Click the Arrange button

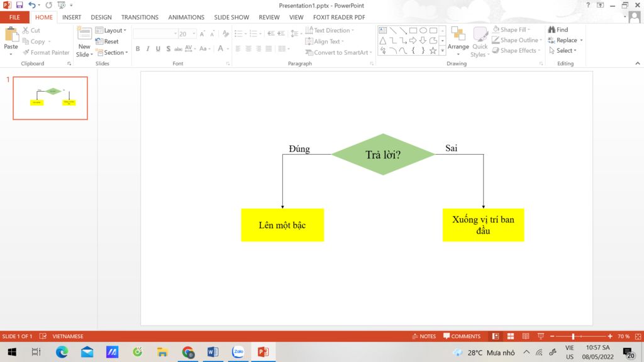[x=458, y=41]
